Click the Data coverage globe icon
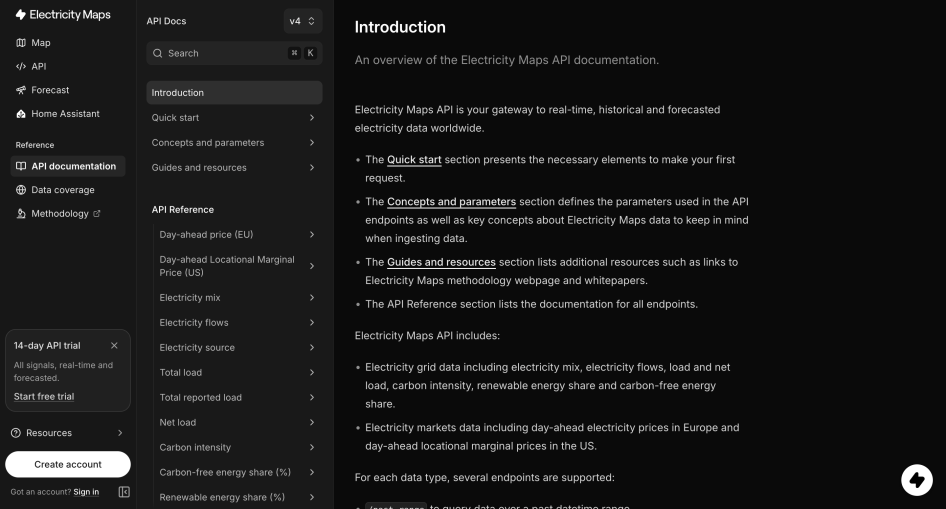Image resolution: width=946 pixels, height=509 pixels. tap(21, 189)
